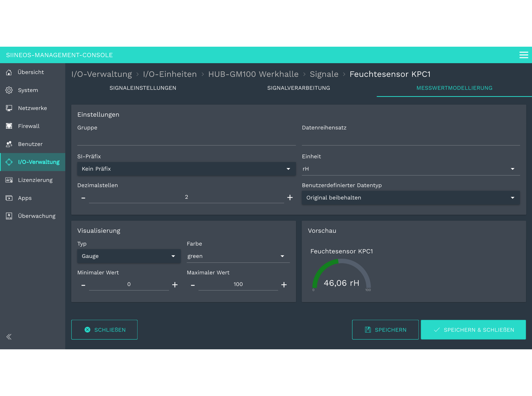Go to I/O-Verwaltung breadcrumb
Screen dimensions: 532x396
click(x=101, y=74)
